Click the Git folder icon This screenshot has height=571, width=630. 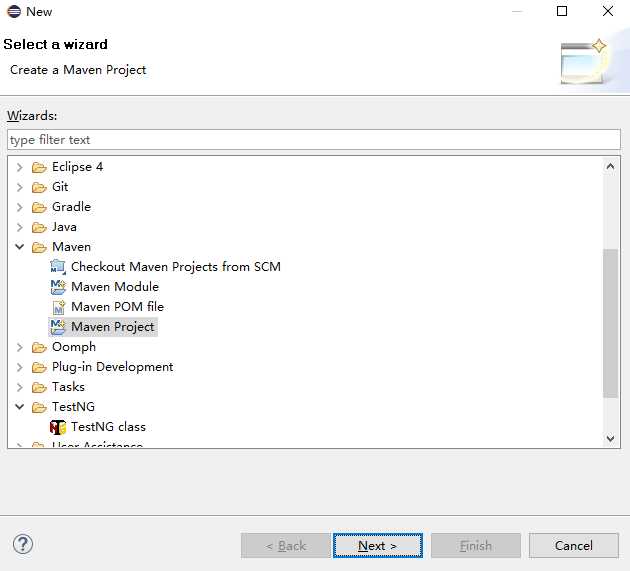pos(39,187)
